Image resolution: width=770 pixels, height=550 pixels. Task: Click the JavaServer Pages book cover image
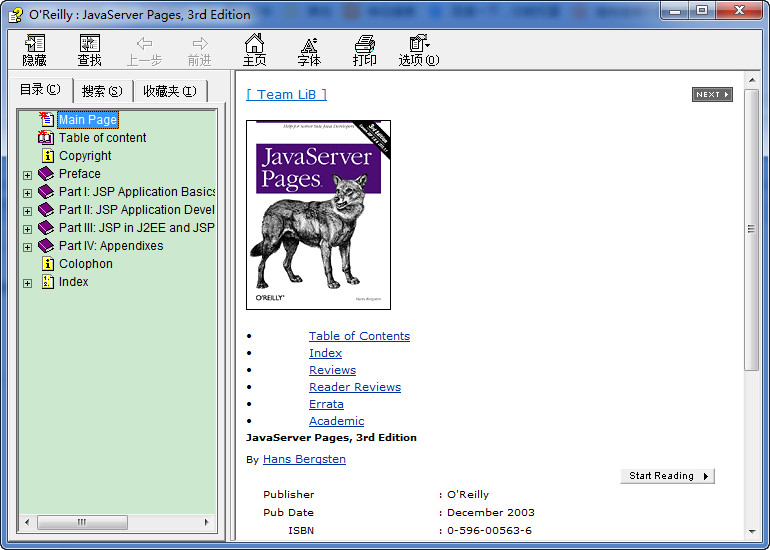pos(318,215)
